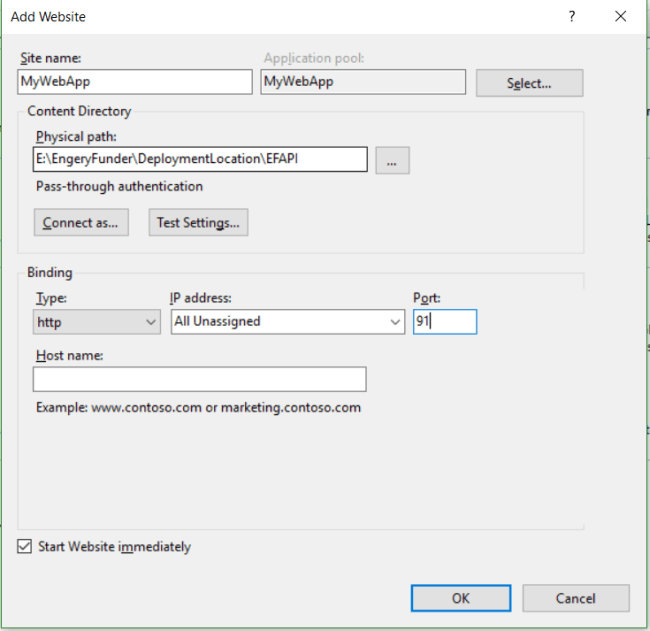The image size is (650, 631).
Task: Confirm the dialog with OK
Action: (x=460, y=598)
